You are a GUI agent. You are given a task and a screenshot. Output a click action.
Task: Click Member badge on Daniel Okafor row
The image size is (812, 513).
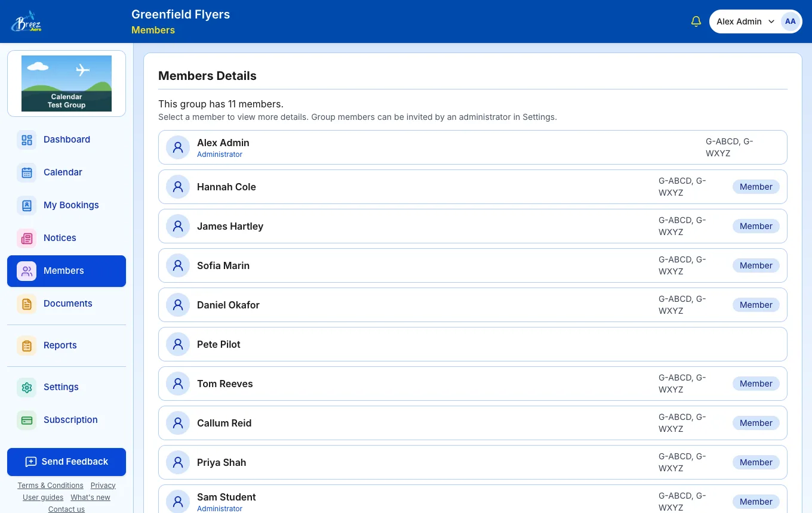[756, 305]
